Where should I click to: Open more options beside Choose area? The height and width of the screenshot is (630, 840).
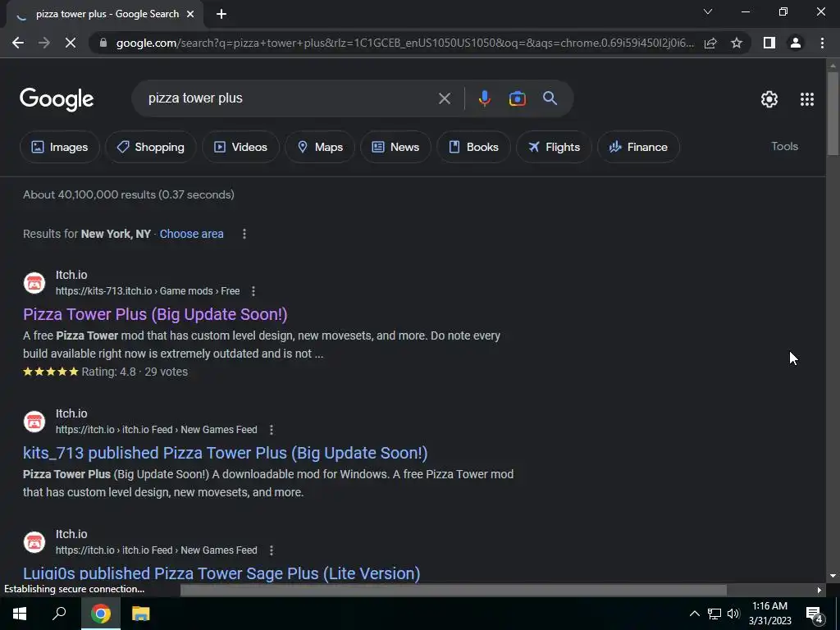(x=244, y=234)
